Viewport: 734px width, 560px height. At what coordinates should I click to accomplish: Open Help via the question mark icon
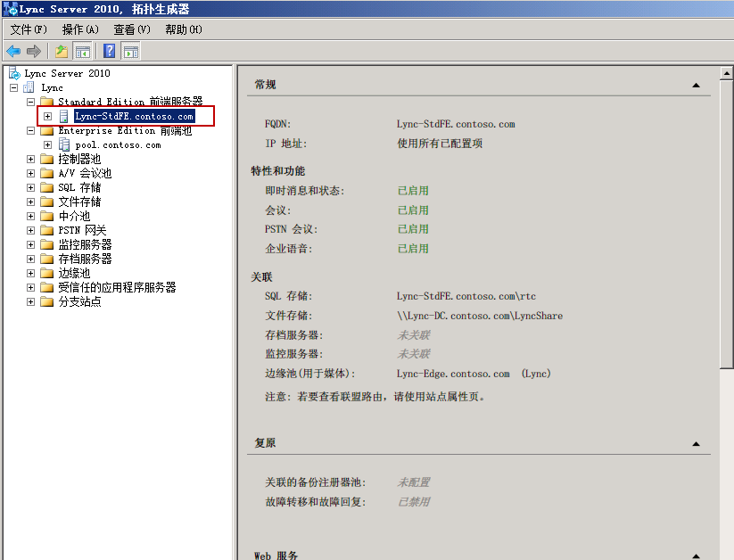[109, 51]
